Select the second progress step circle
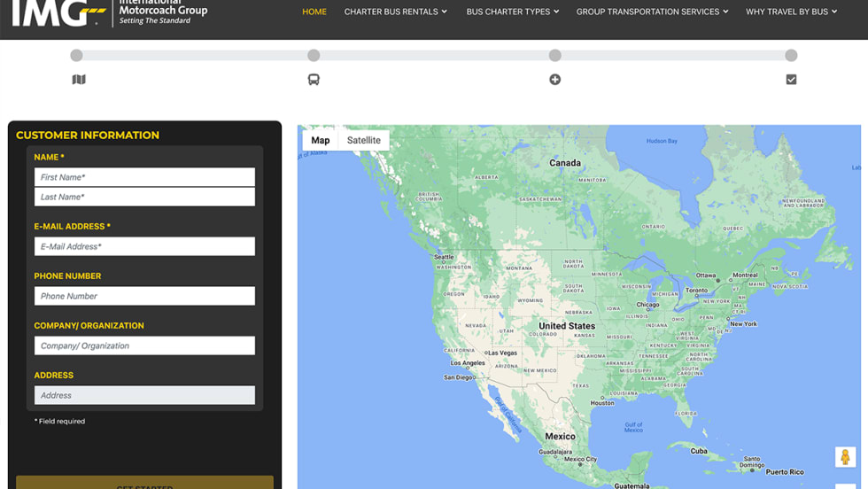This screenshot has height=489, width=868. click(314, 56)
